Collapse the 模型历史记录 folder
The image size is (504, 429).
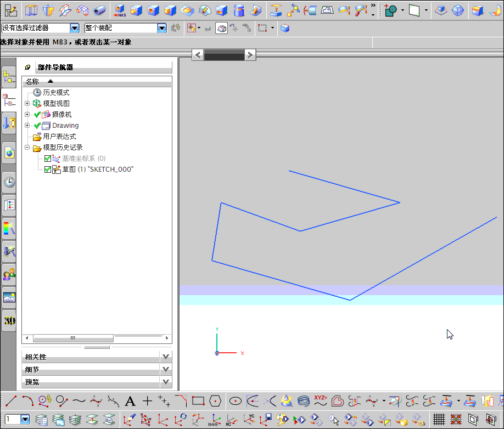click(27, 148)
